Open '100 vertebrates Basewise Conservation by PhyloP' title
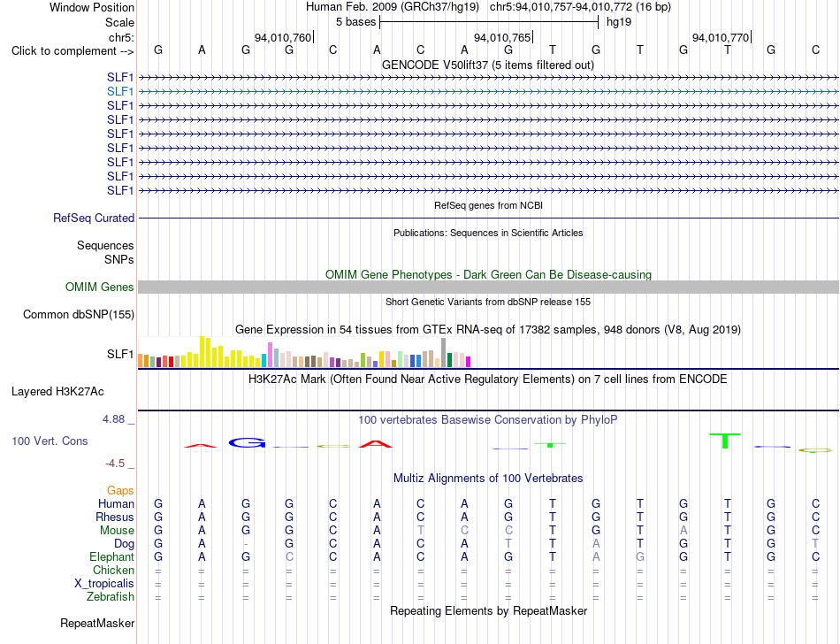This screenshot has width=840, height=644. [488, 420]
